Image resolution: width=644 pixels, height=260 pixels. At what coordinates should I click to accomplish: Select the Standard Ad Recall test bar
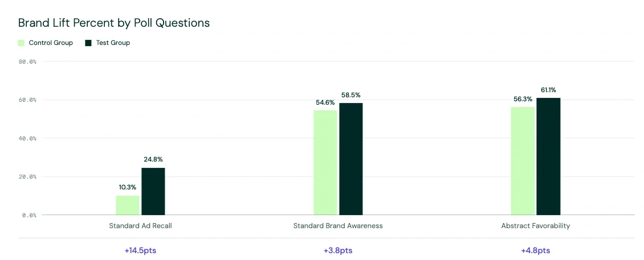click(x=153, y=191)
